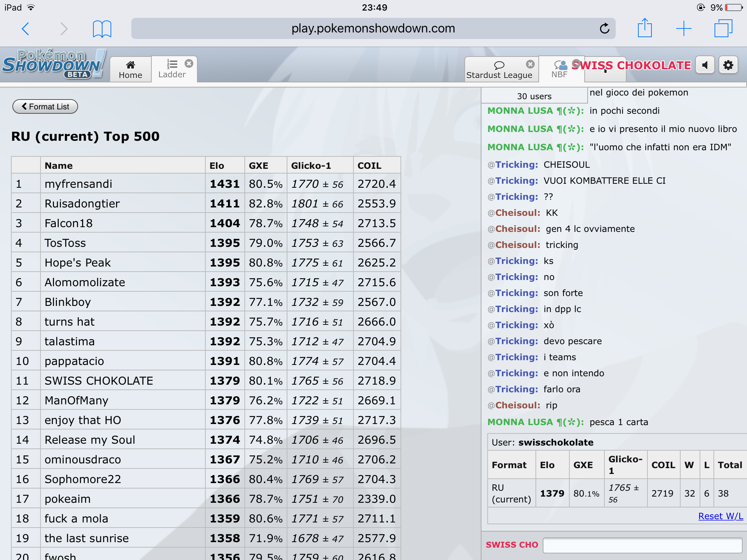This screenshot has width=747, height=560.
Task: Open the Showdown options gear icon
Action: click(728, 65)
